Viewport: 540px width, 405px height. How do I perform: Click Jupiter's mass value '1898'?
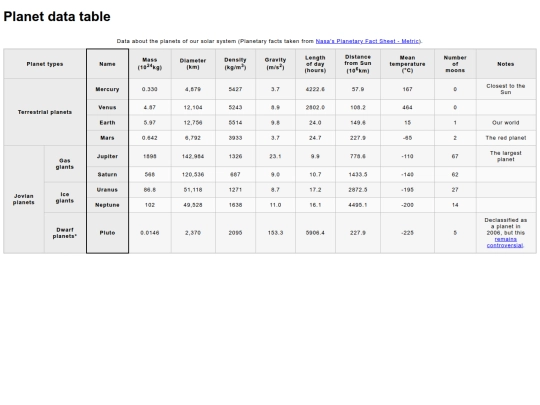pos(150,156)
